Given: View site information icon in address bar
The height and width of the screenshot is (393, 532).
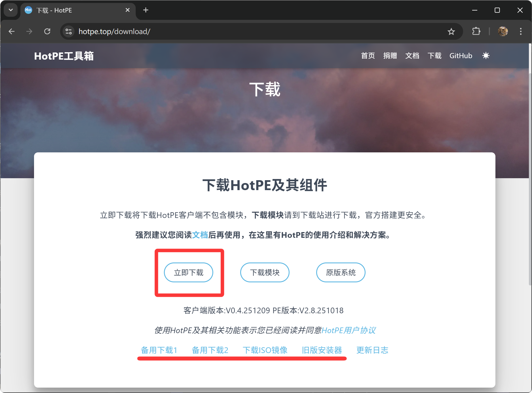Looking at the screenshot, I should (69, 31).
